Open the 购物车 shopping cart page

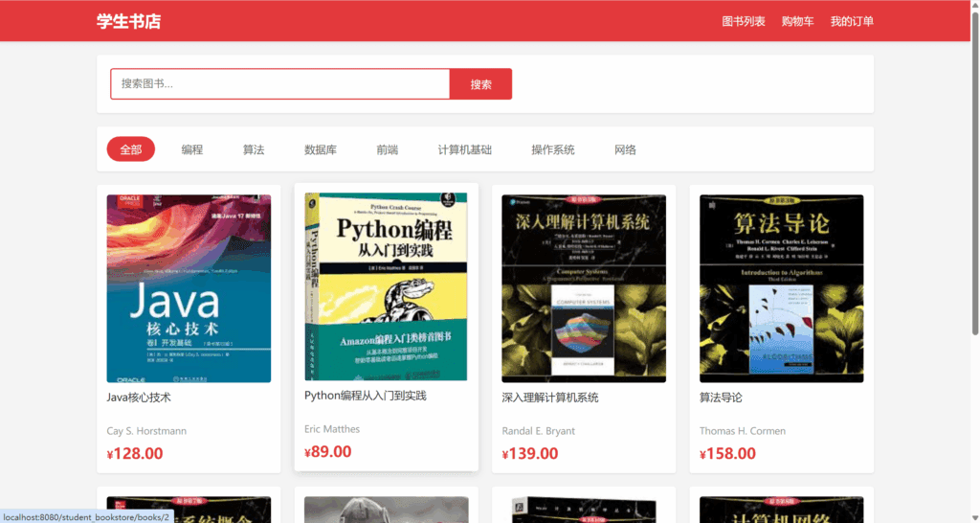pyautogui.click(x=797, y=21)
